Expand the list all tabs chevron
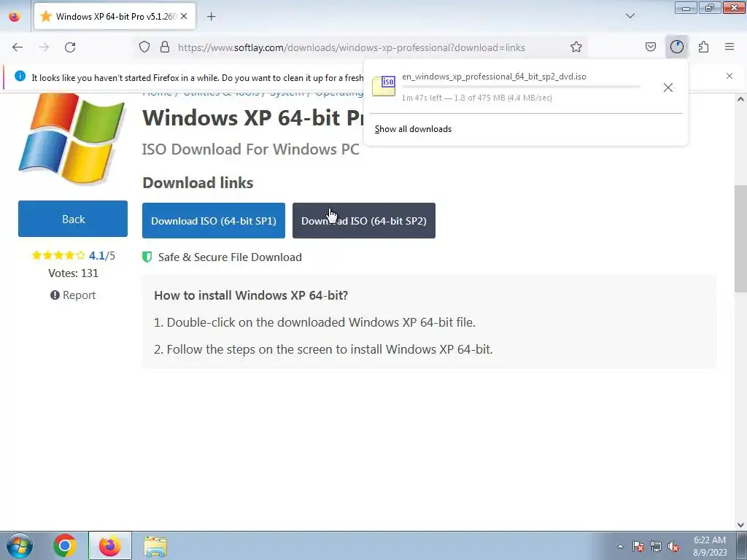The image size is (747, 560). pos(630,16)
